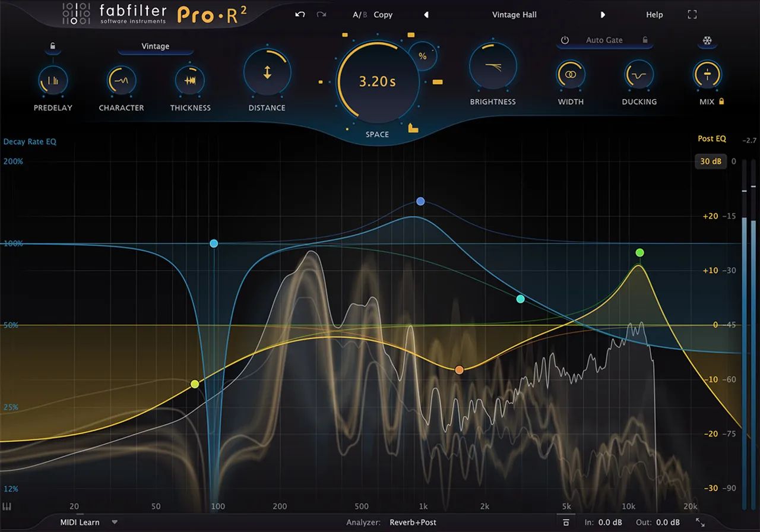The height and width of the screenshot is (532, 760).
Task: Open the MIDI Learn dropdown
Action: 83,522
